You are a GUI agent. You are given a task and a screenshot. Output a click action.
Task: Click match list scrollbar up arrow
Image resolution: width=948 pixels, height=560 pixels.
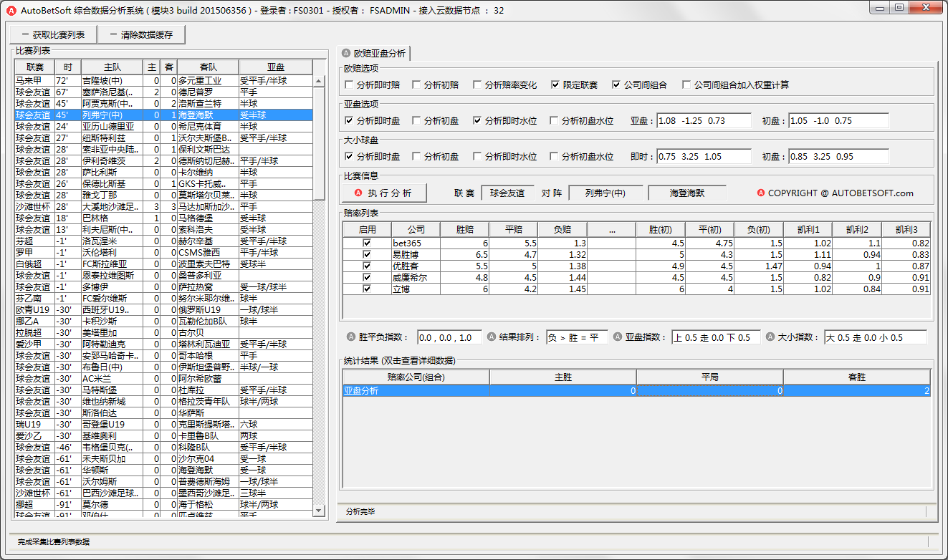(320, 81)
